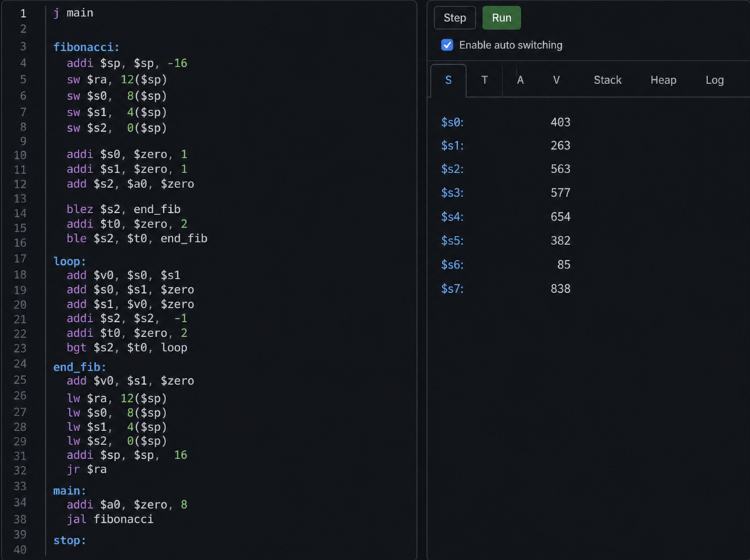Click the 'bgt $s2, $t0, loop' line
Viewport: 750px width, 560px height.
point(127,348)
